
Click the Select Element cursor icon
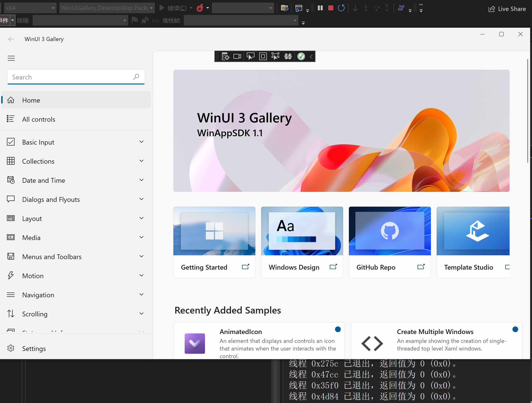click(x=250, y=57)
